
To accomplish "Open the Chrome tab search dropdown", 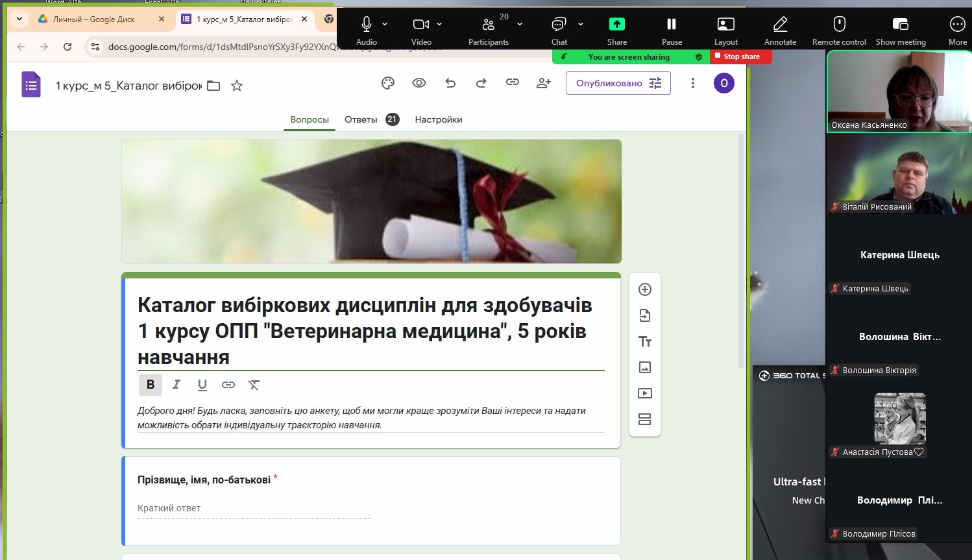I will [x=19, y=19].
